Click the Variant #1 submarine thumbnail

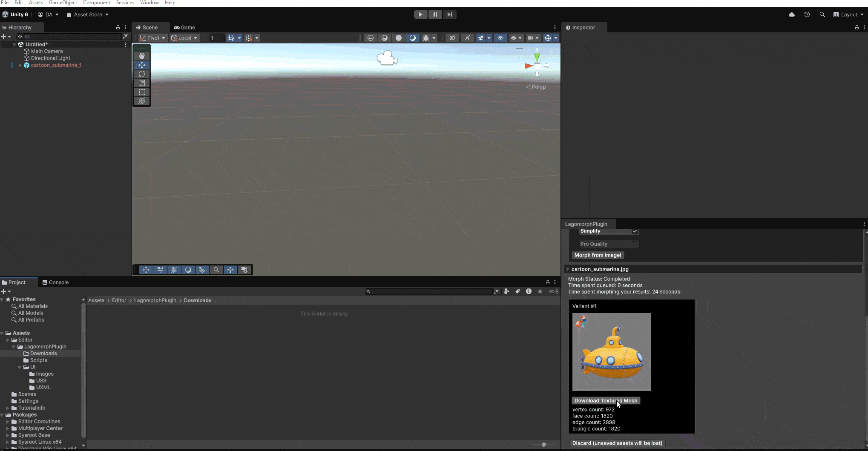611,352
